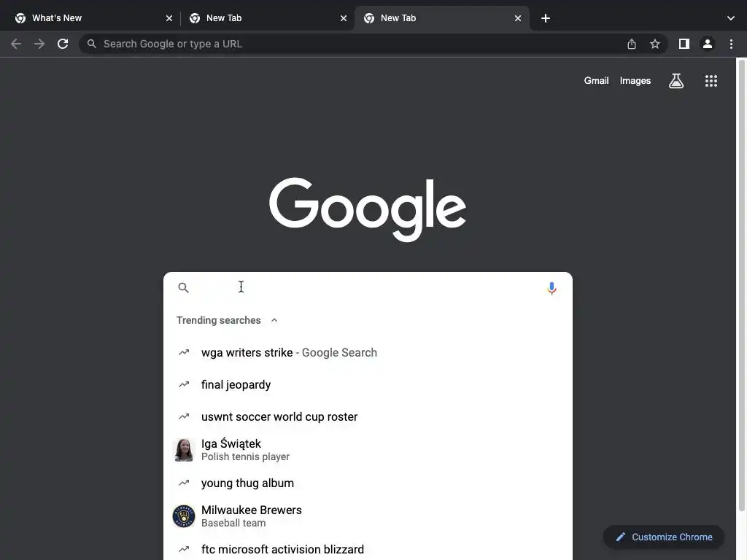Click the Google logo
This screenshot has height=560, width=747.
368,209
